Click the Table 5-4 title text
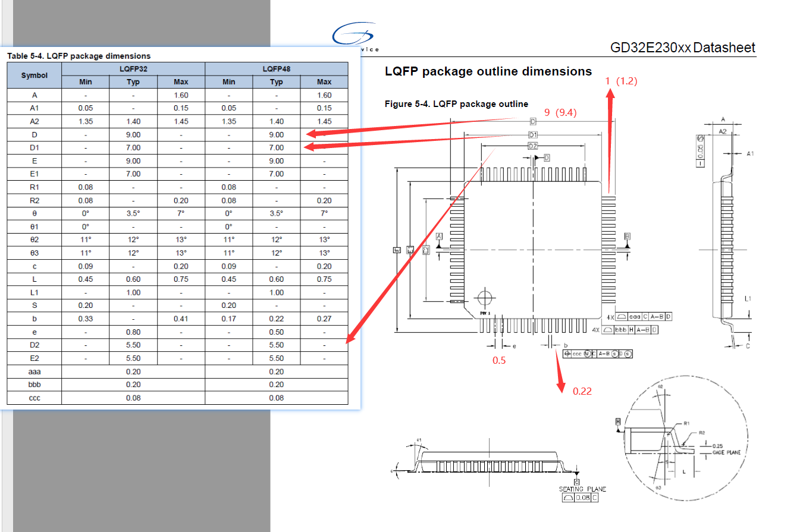 click(x=79, y=56)
